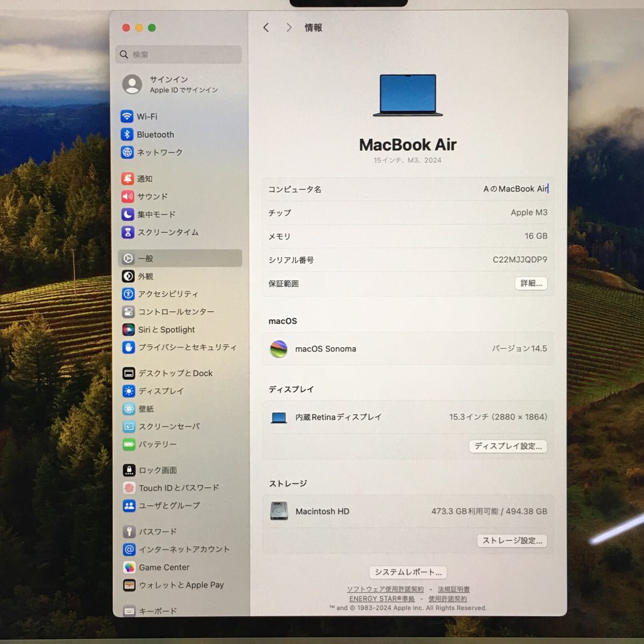Open the Battery icon

[x=129, y=444]
